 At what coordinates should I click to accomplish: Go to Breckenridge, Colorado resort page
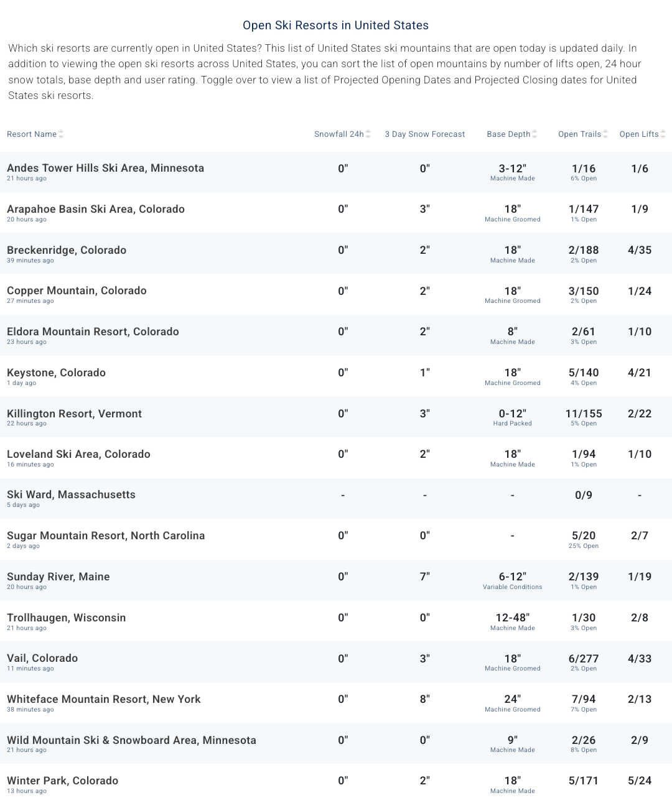point(67,250)
